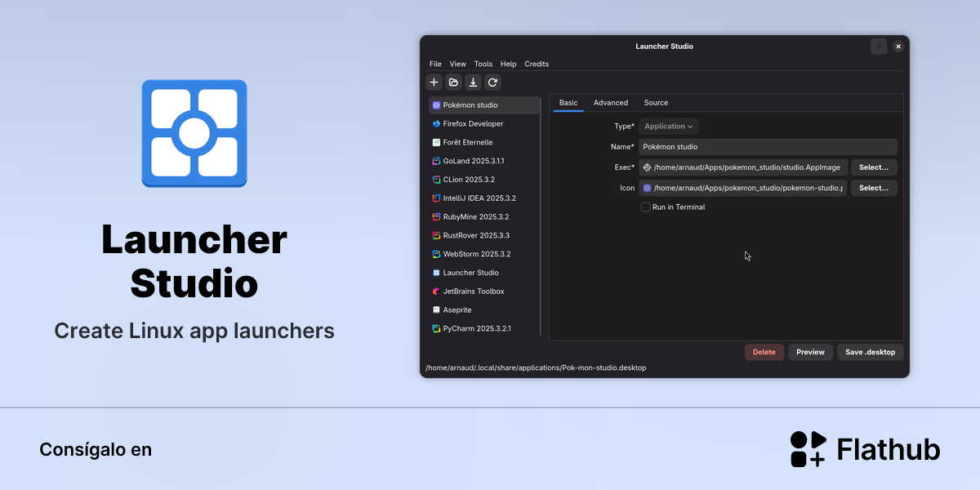Open the Credits menu
This screenshot has height=490, width=980.
[537, 64]
